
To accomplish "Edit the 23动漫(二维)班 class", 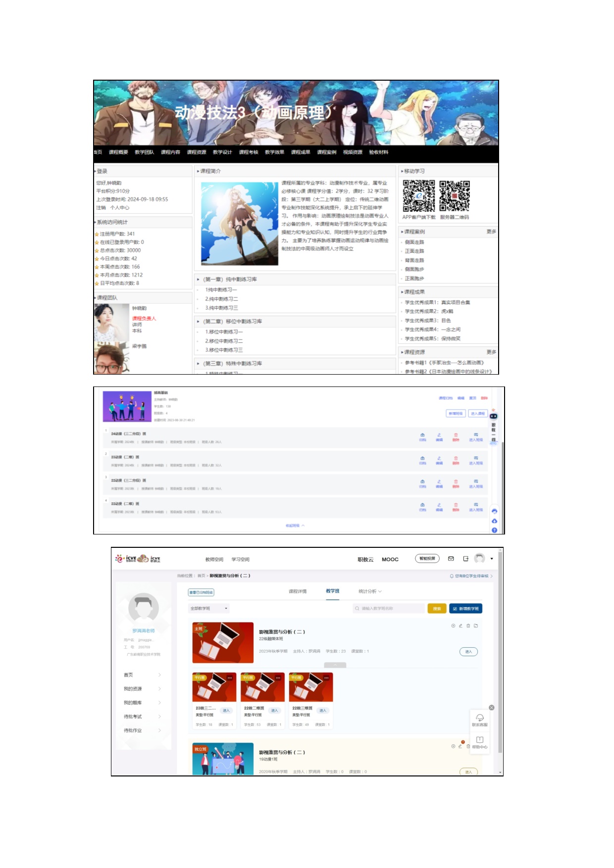I will click(x=439, y=461).
